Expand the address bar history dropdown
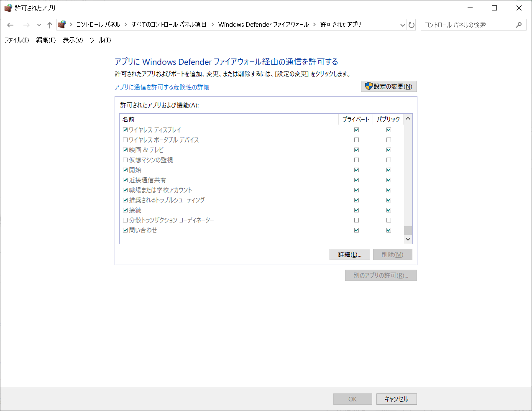This screenshot has height=411, width=532. coord(403,25)
